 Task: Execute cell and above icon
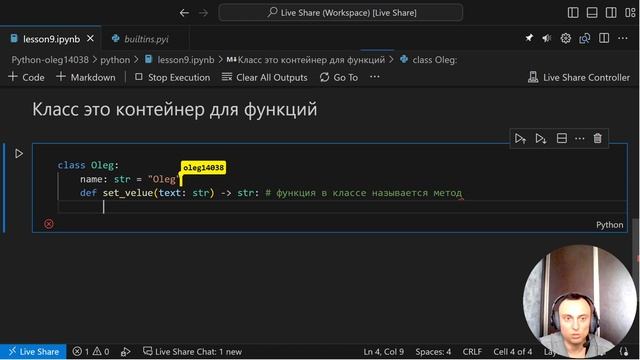pos(520,138)
